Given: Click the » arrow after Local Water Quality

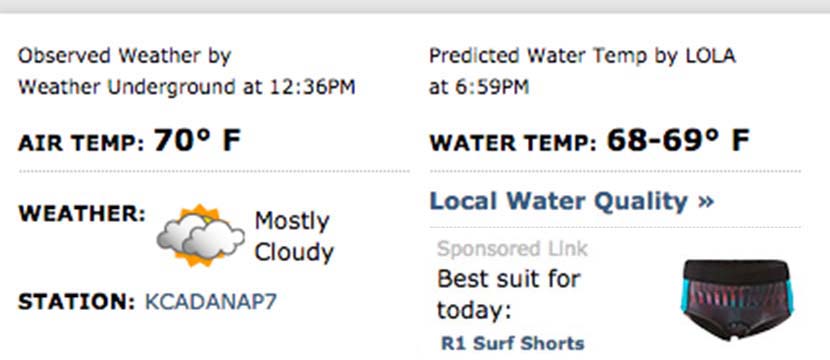Looking at the screenshot, I should tap(706, 202).
